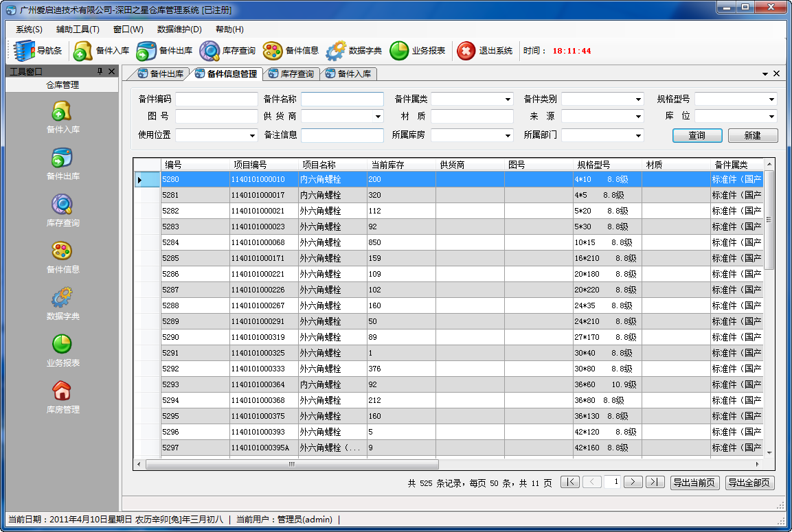Click the 仓库管理 sidebar header
The height and width of the screenshot is (532, 792).
62,85
